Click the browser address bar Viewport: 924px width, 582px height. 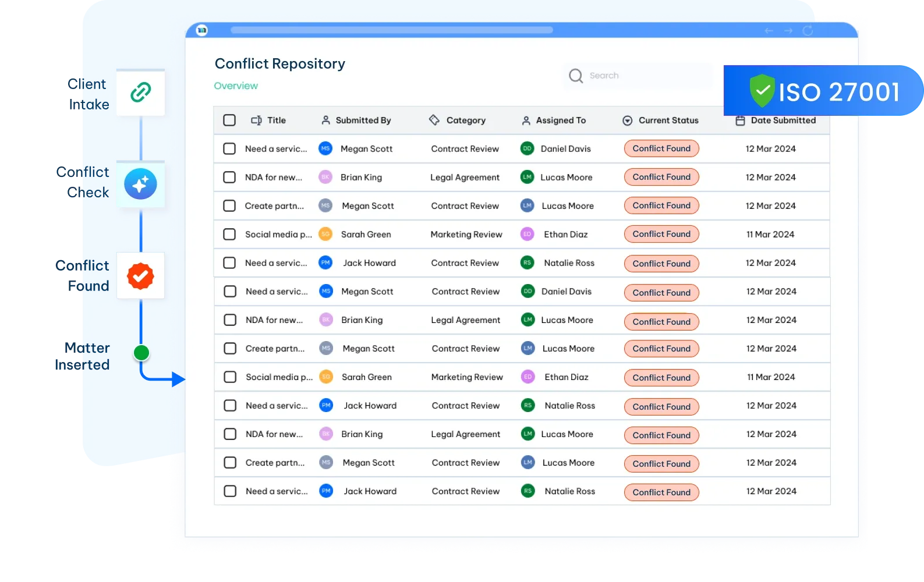(392, 30)
